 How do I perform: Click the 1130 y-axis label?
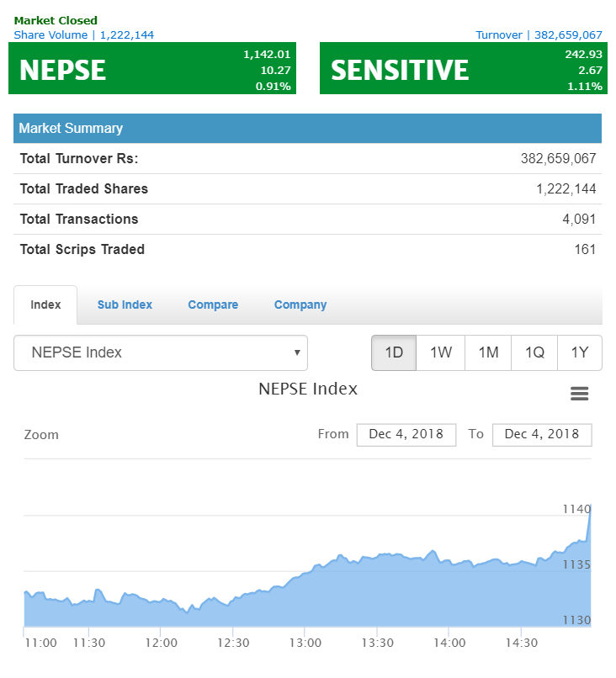(x=576, y=621)
